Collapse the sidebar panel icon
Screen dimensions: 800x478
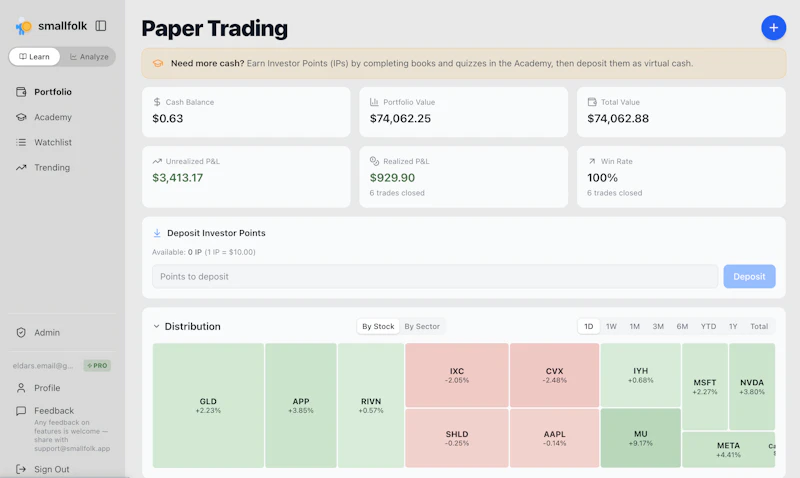[x=101, y=26]
